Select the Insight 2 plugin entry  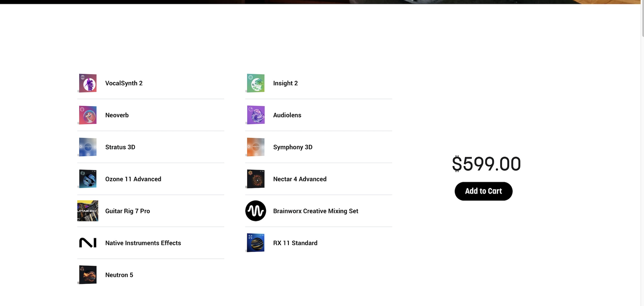(318, 83)
